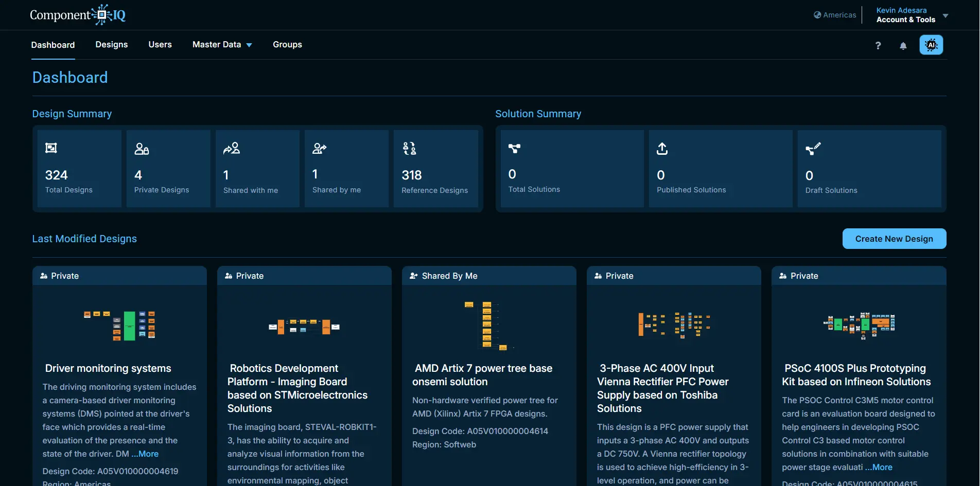
Task: Click the Draft Solutions icon
Action: click(x=813, y=149)
